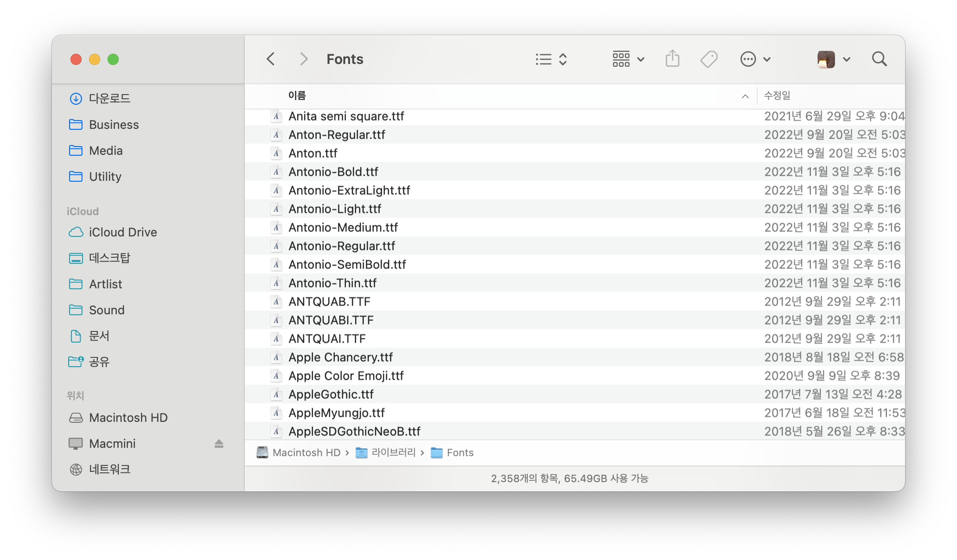Select the Sound folder in the sidebar
Screen dimensions: 957x560
click(x=107, y=310)
